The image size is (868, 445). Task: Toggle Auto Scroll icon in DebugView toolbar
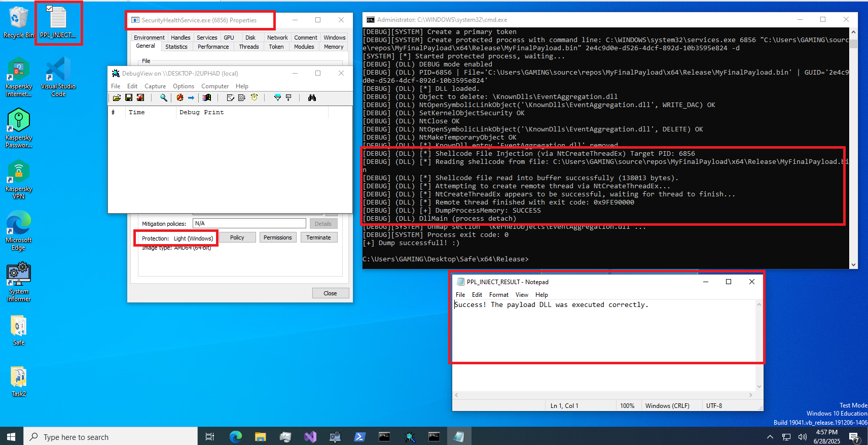tap(242, 97)
